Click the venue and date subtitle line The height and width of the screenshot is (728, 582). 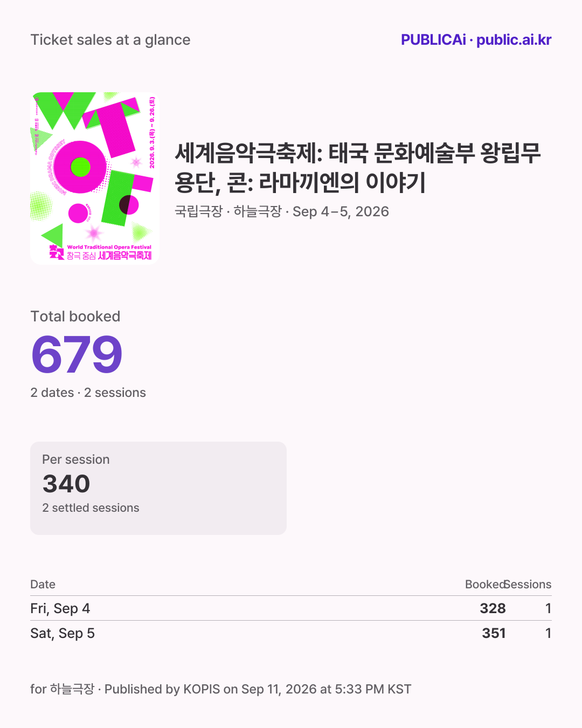coord(282,211)
